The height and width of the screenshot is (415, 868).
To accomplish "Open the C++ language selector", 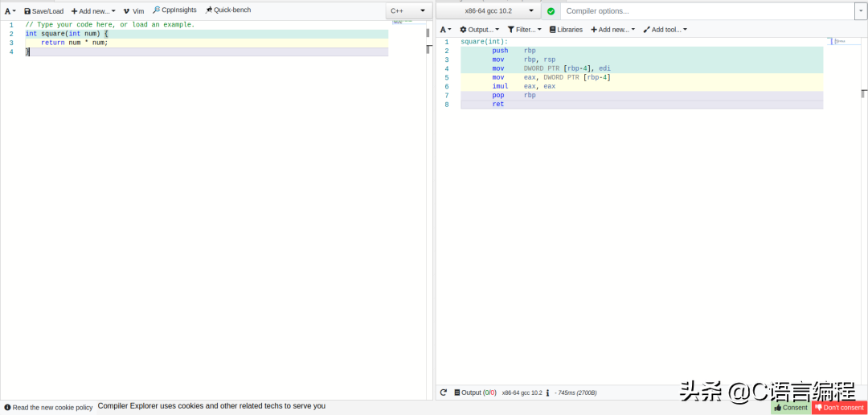I will click(408, 10).
